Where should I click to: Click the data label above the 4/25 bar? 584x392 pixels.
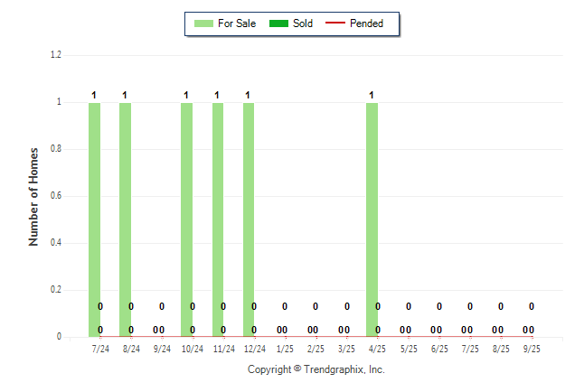[x=371, y=95]
